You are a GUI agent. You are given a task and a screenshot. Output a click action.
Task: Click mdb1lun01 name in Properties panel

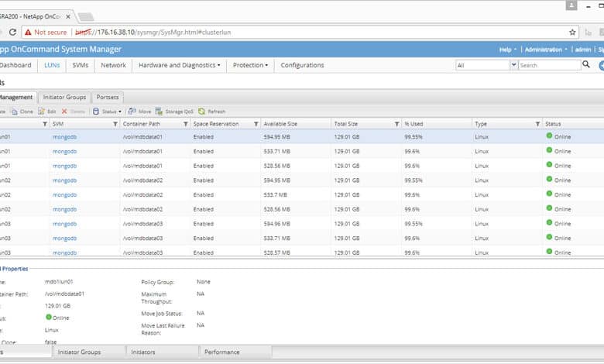pyautogui.click(x=59, y=282)
